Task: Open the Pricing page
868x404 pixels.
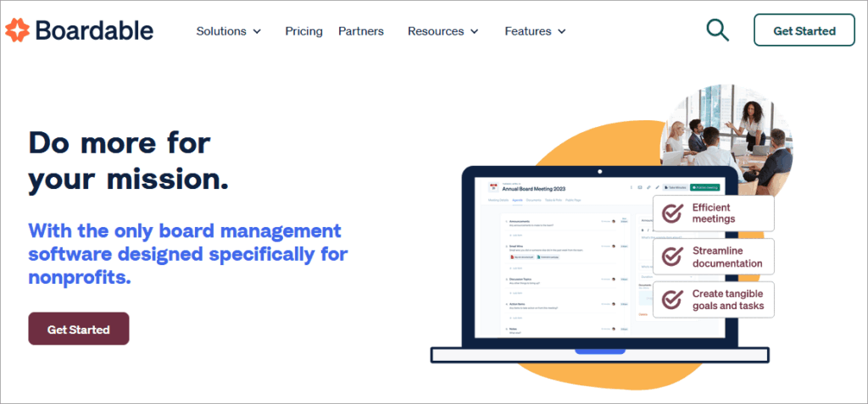Action: click(304, 31)
